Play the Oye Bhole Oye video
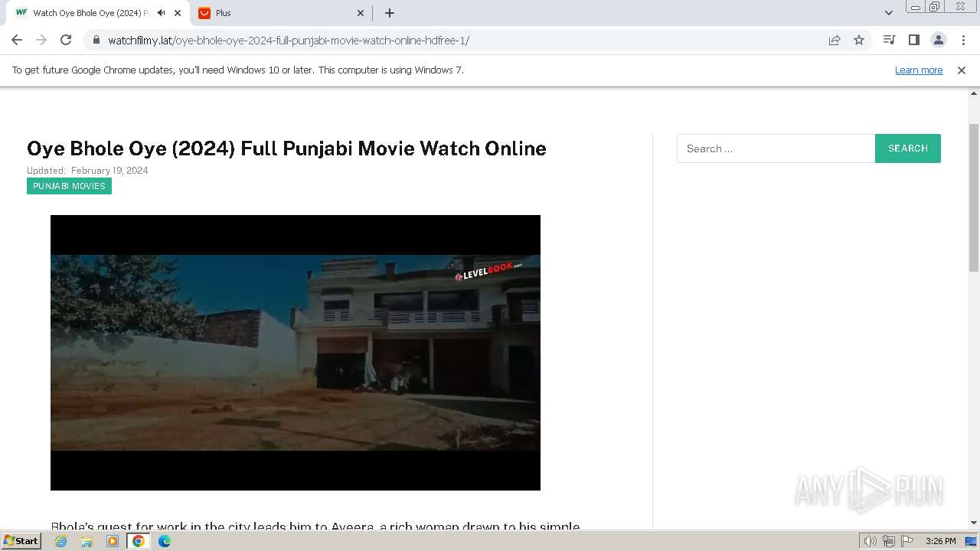 pos(296,353)
